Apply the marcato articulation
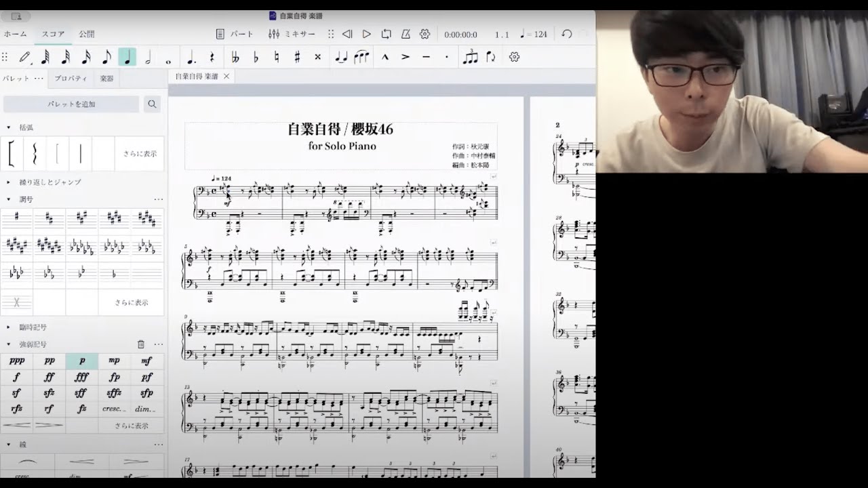The height and width of the screenshot is (488, 868). (x=385, y=57)
